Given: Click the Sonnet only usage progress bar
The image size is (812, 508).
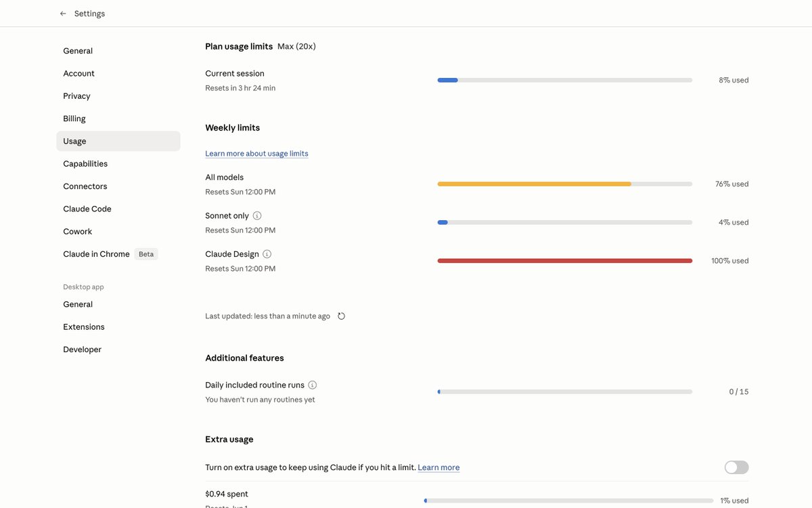Looking at the screenshot, I should point(565,222).
